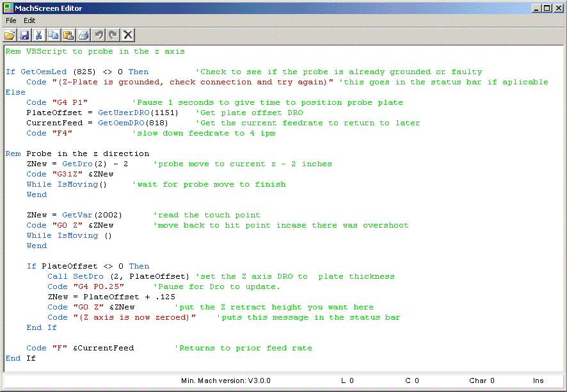The height and width of the screenshot is (392, 567).
Task: Print the script using printer icon
Action: point(83,35)
